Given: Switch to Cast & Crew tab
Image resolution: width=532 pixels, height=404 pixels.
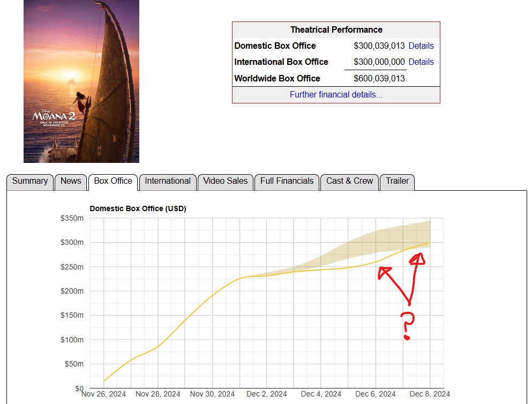Looking at the screenshot, I should click(349, 181).
